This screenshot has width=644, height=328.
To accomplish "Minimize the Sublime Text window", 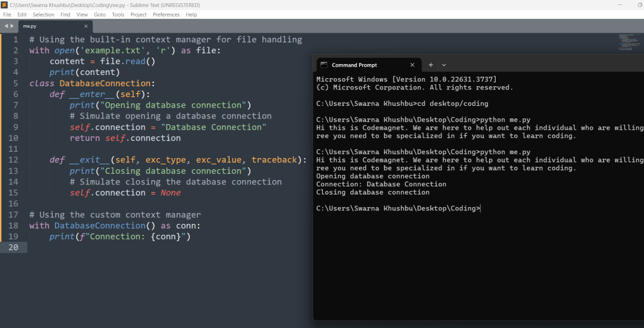I will (619, 5).
